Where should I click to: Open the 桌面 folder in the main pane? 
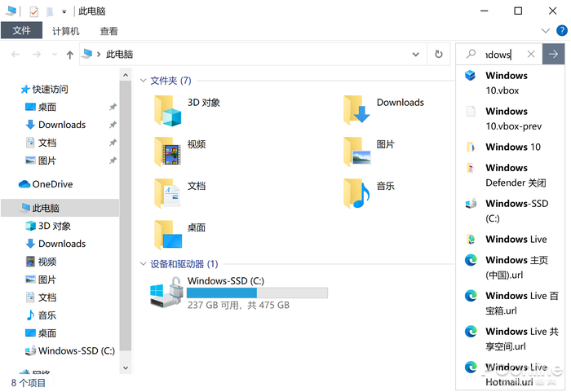[x=180, y=236]
